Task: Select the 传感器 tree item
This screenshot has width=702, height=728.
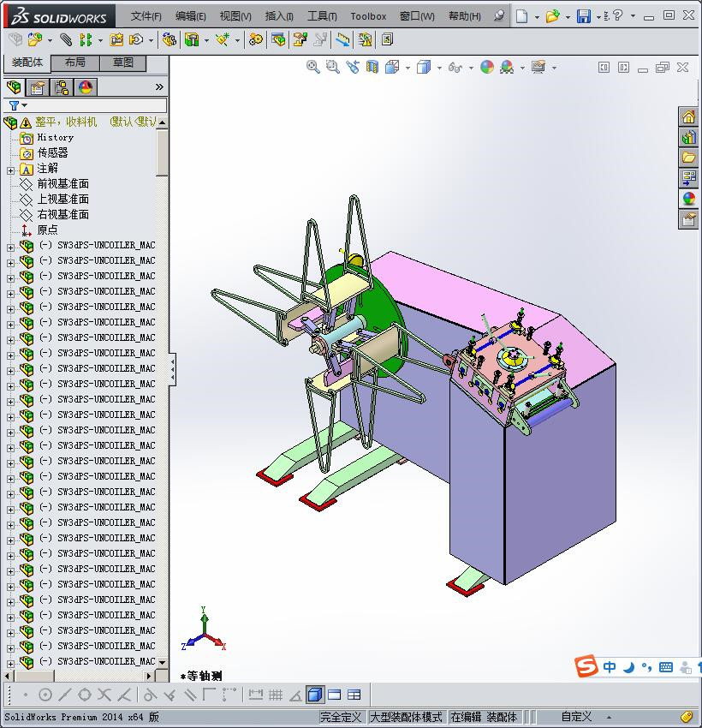Action: [x=52, y=152]
